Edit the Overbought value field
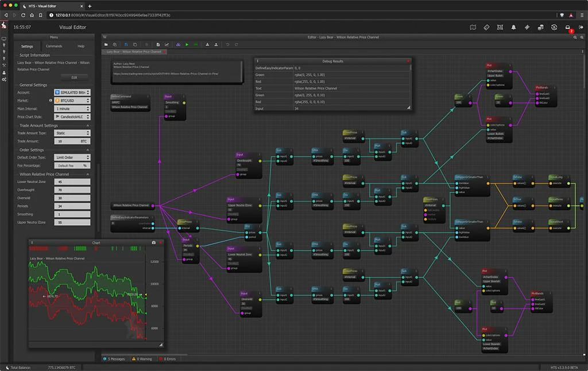 tap(72, 190)
